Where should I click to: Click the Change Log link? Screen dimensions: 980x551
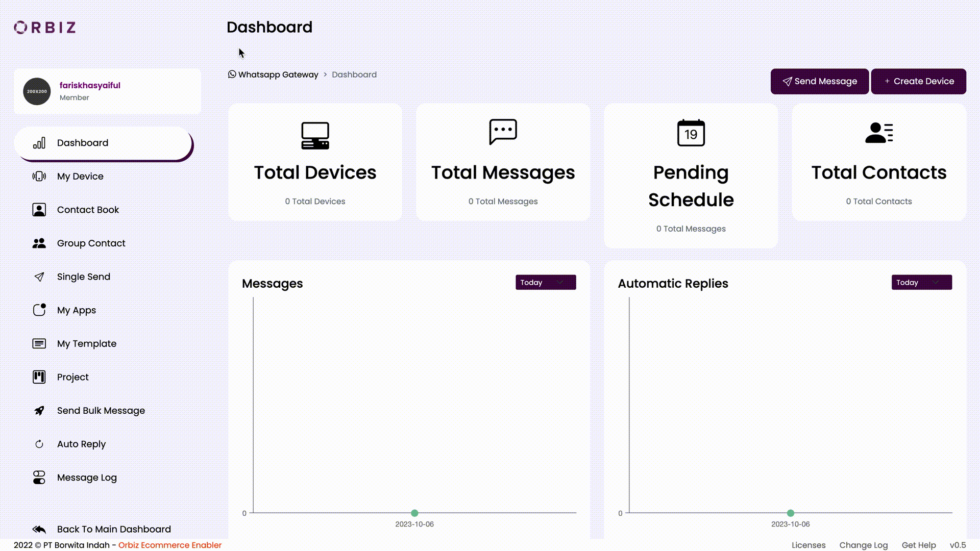coord(863,545)
